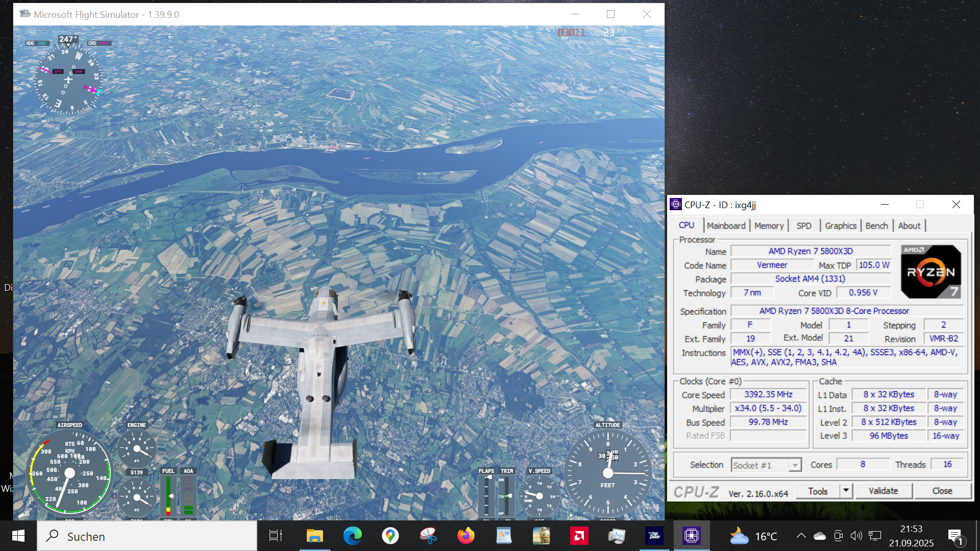Launch the Snipping Tool from the taskbar

pos(428,536)
